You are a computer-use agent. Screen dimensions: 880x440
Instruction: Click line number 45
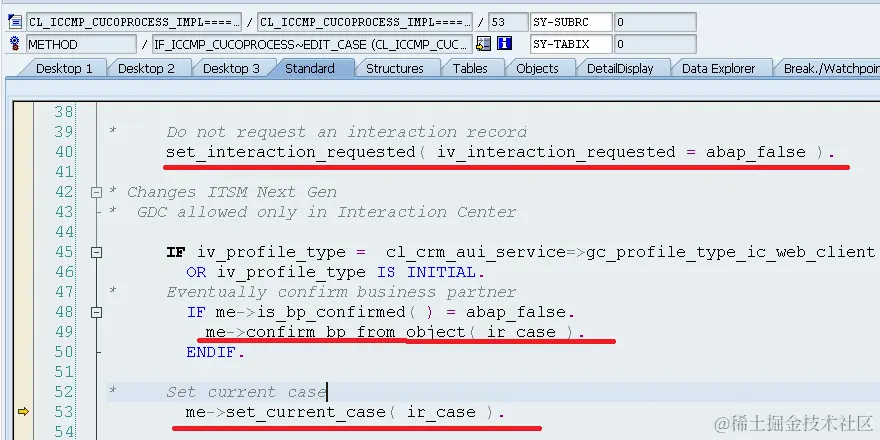[63, 252]
